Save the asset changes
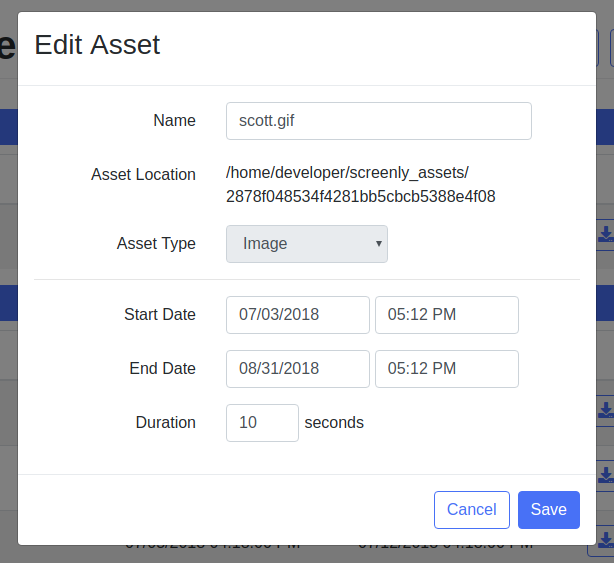This screenshot has width=614, height=563. 549,510
